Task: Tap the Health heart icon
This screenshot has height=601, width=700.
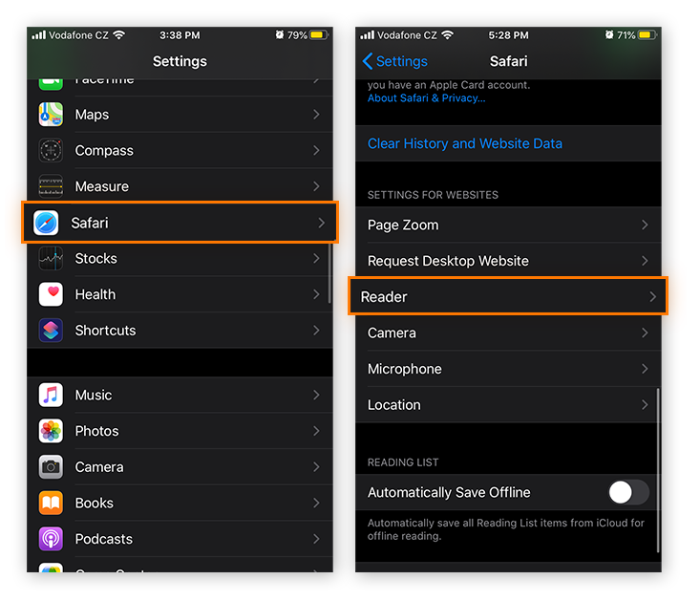Action: click(51, 294)
